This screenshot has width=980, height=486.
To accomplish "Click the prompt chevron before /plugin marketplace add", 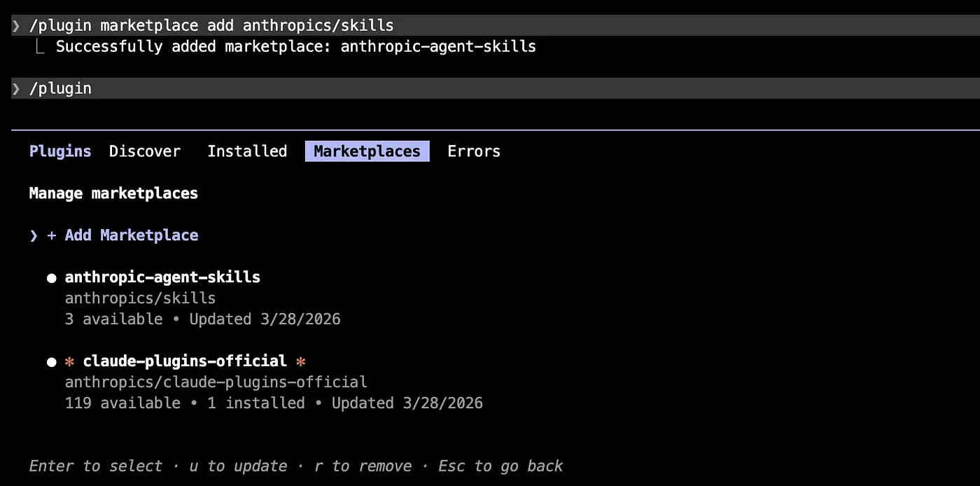I will (15, 25).
